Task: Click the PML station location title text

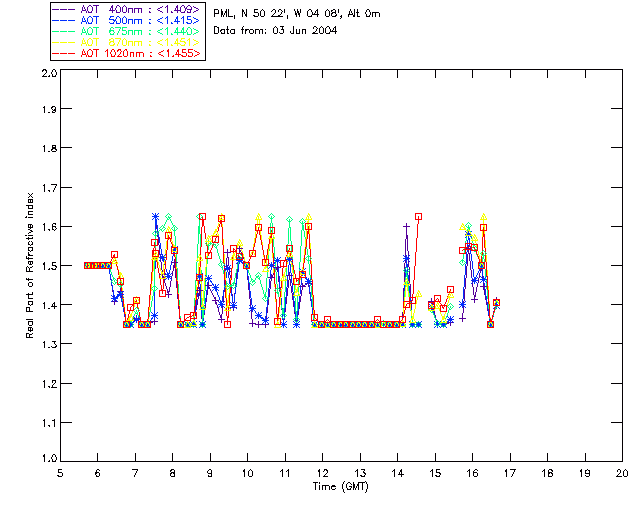Action: tap(286, 13)
